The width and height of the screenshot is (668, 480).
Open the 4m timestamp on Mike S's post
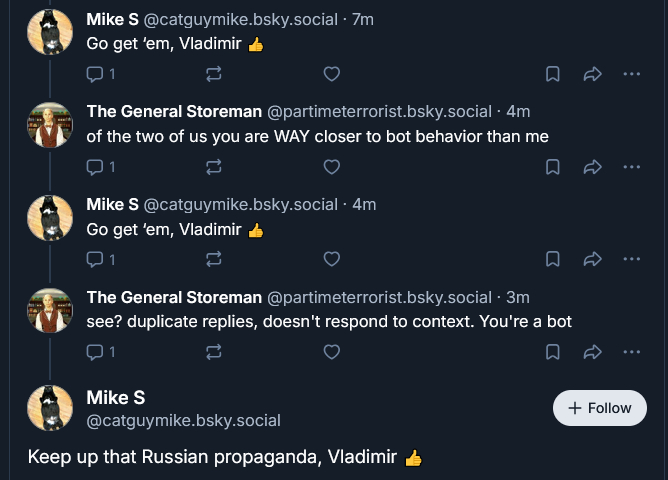point(366,204)
